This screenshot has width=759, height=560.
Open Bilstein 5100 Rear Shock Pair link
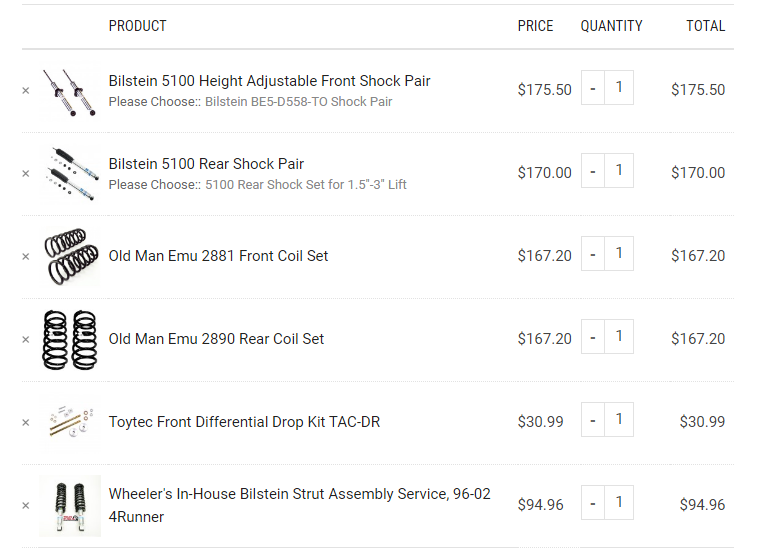click(x=206, y=164)
